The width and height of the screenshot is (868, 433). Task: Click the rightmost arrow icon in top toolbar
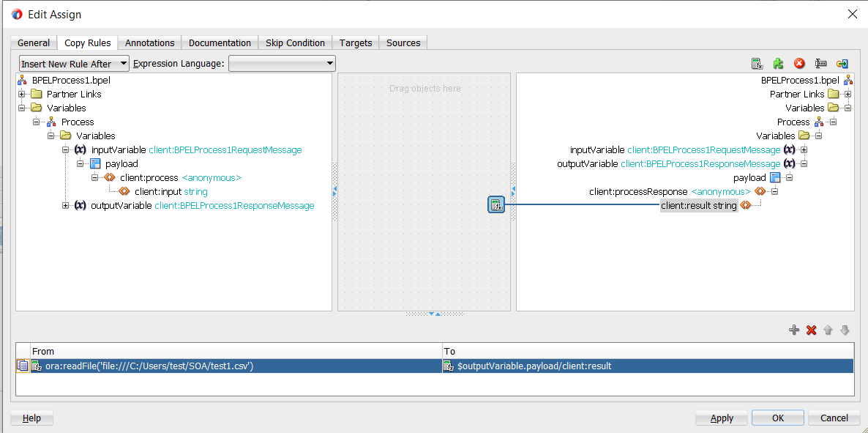tap(842, 64)
